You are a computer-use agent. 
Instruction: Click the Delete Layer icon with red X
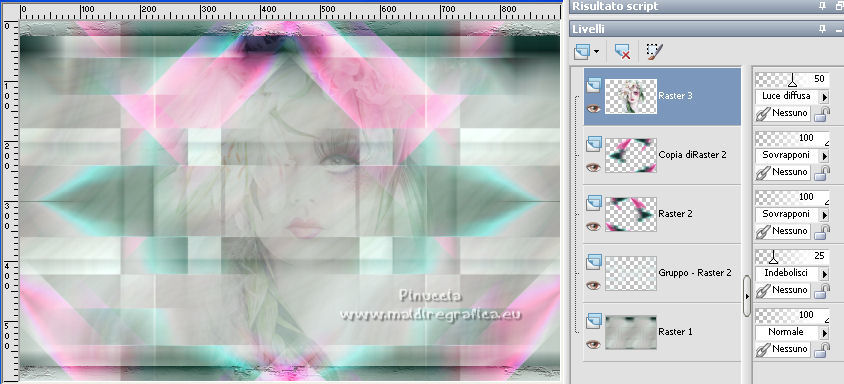[623, 52]
